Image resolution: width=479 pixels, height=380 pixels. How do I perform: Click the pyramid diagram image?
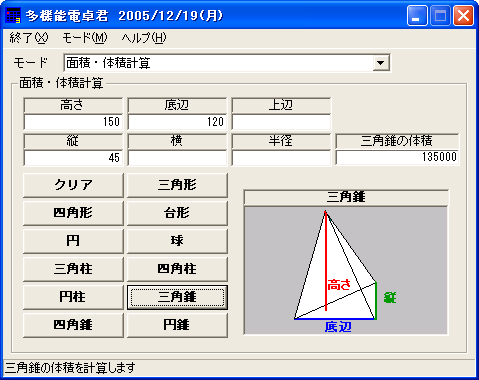pos(346,270)
